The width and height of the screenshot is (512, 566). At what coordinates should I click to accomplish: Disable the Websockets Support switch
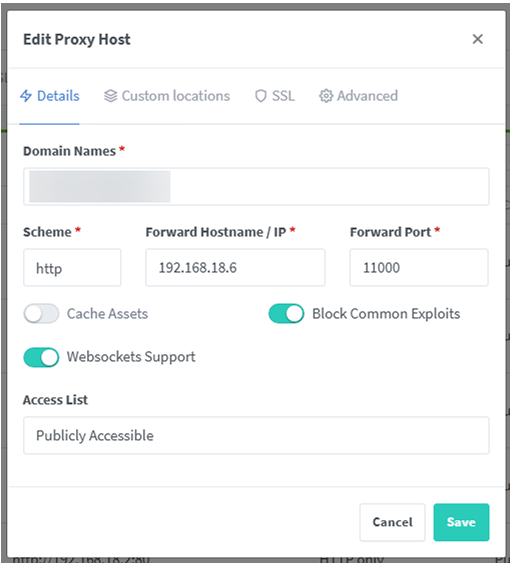(41, 357)
